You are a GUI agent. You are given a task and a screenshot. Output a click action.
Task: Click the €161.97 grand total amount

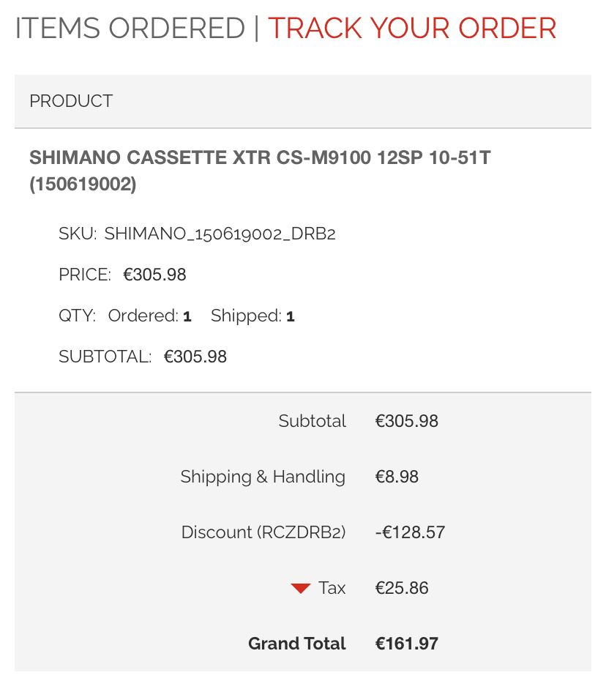coord(406,644)
